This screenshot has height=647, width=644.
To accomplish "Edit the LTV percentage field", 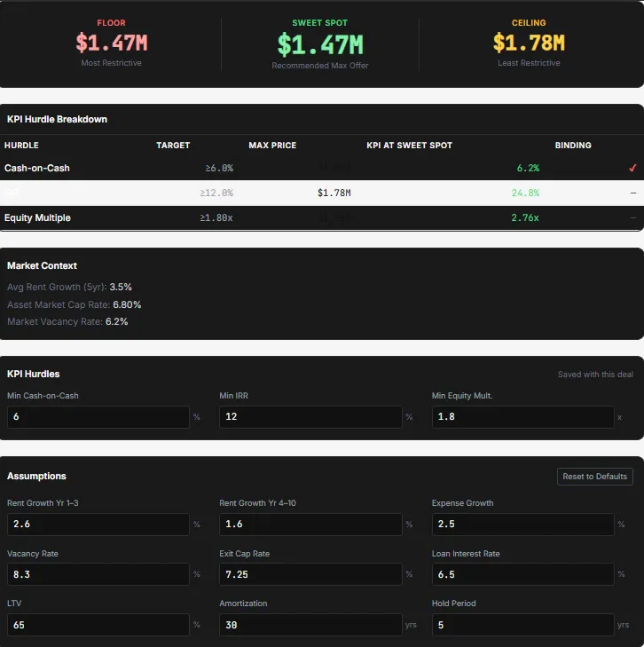I will coord(98,625).
